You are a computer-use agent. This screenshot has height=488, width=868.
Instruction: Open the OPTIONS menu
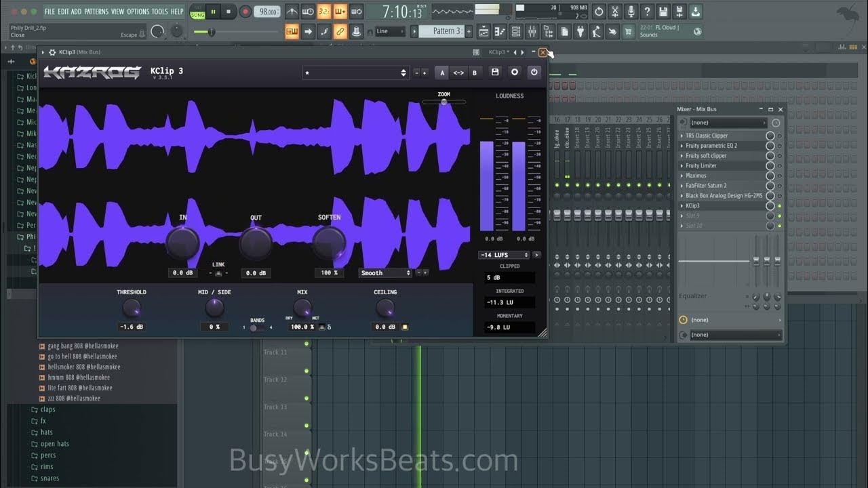coord(138,12)
